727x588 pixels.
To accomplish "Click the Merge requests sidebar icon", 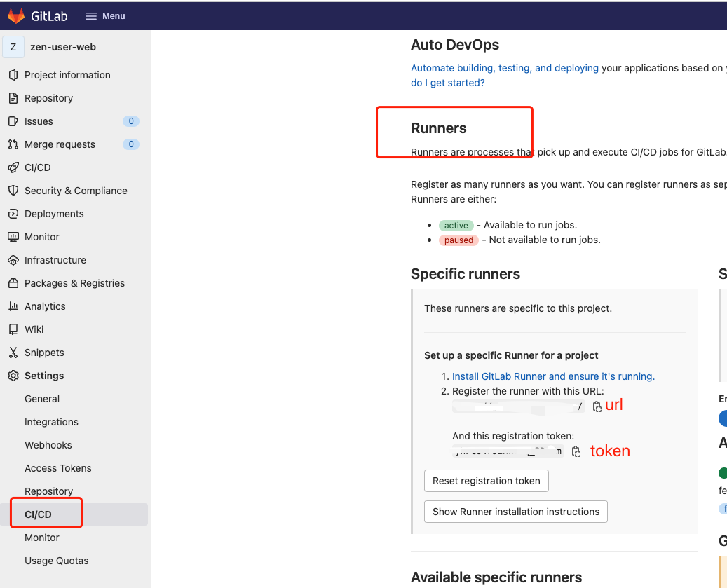I will pos(13,144).
